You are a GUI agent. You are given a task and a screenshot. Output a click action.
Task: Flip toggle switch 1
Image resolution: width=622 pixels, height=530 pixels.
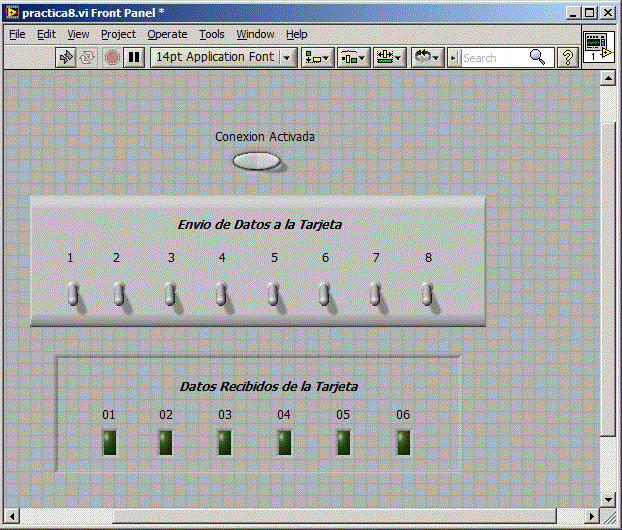coord(73,294)
